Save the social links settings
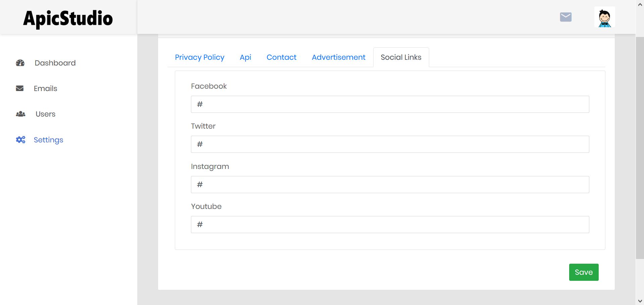This screenshot has width=644, height=305. 584,272
